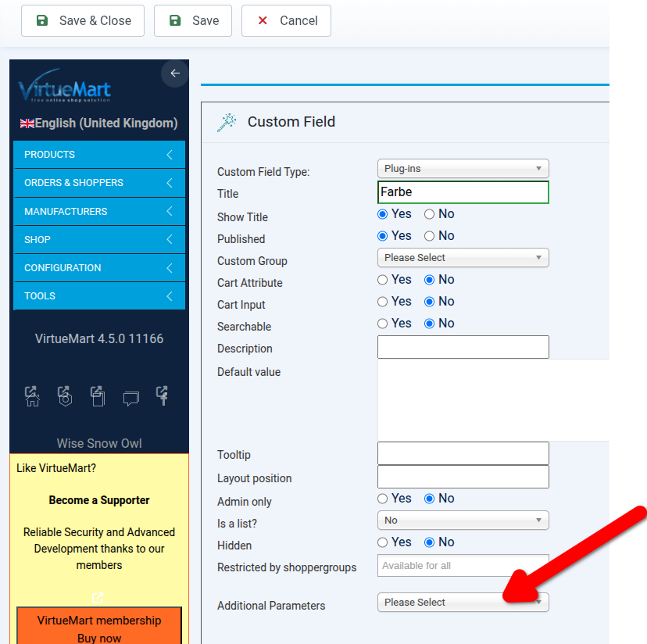The height and width of the screenshot is (644, 647).
Task: Click into the Description text field
Action: [x=463, y=348]
